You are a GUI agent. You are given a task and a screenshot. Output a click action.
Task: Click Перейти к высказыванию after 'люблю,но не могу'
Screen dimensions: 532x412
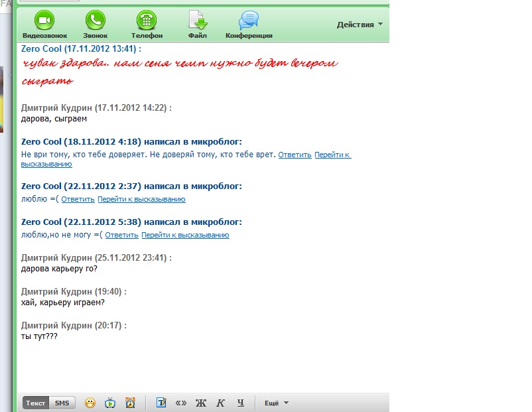click(x=185, y=235)
